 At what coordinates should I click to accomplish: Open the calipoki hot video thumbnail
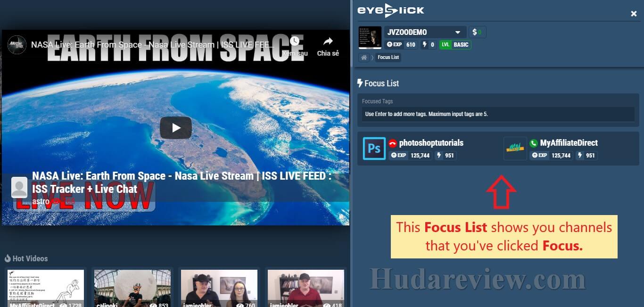pos(132,288)
